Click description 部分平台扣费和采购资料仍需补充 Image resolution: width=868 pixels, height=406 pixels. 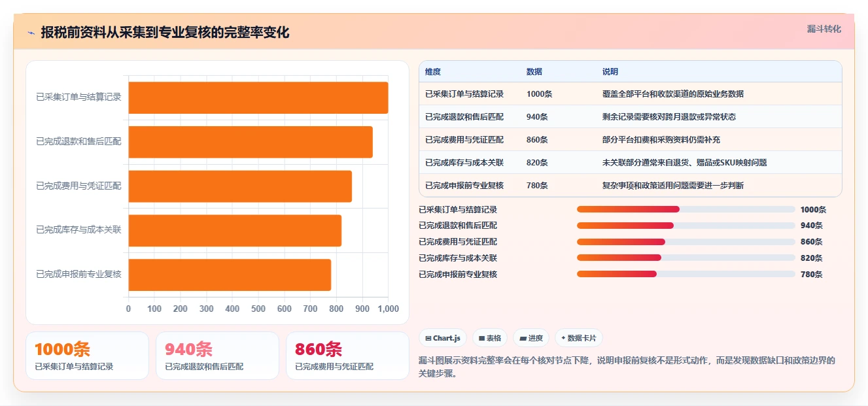click(661, 140)
